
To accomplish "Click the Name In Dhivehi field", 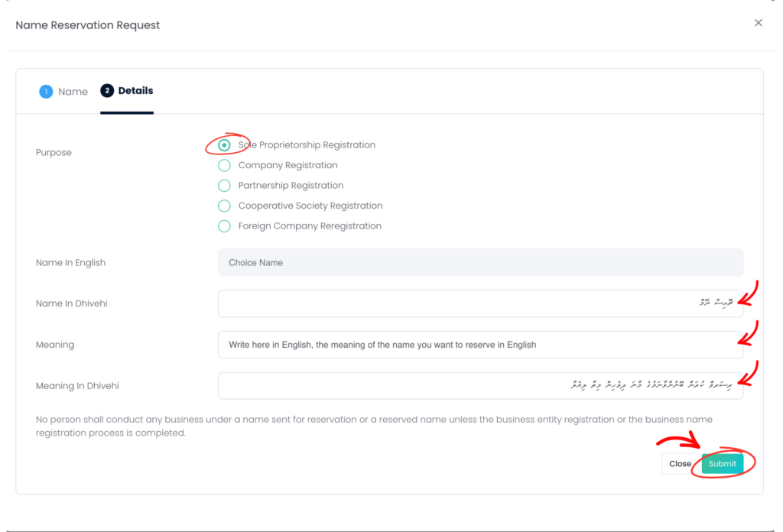I will coord(480,303).
